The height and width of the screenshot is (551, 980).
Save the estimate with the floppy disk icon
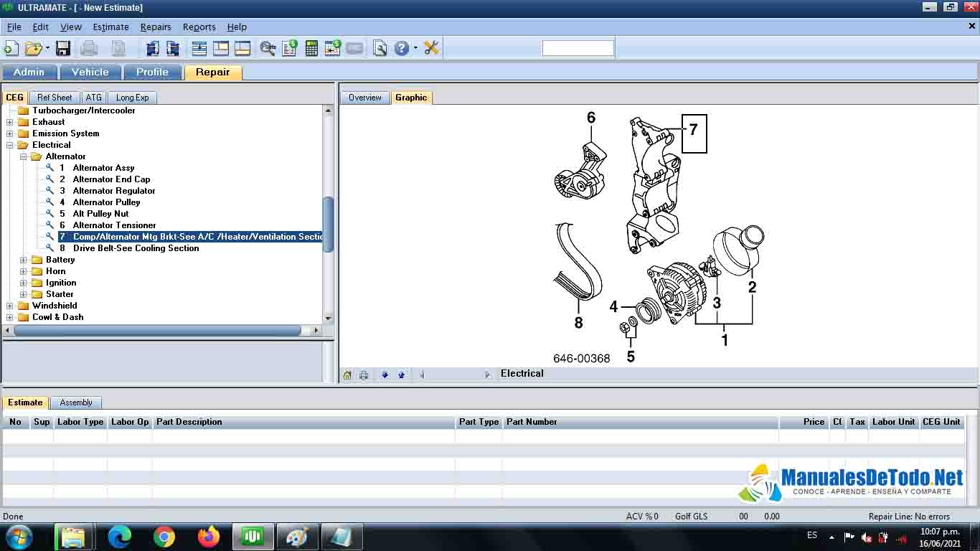(x=63, y=48)
